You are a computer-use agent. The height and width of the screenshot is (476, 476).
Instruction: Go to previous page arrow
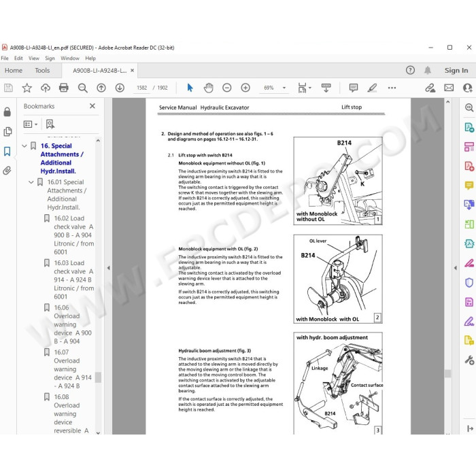(101, 88)
